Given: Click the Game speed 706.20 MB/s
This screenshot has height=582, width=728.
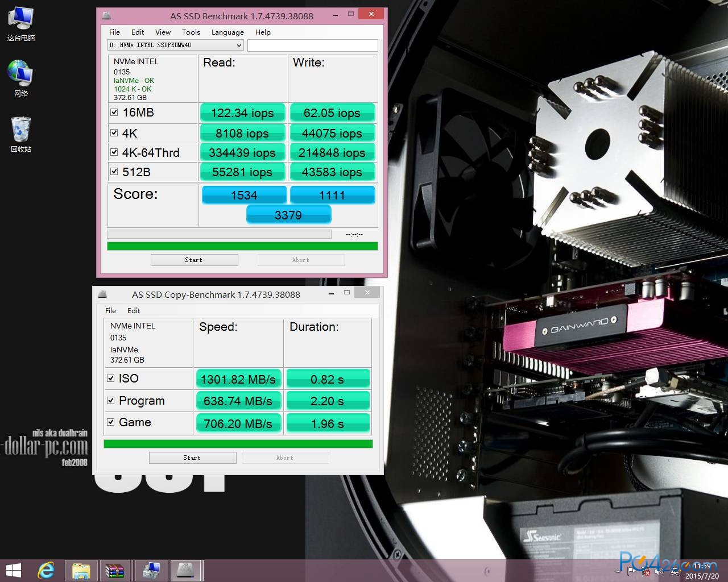Looking at the screenshot, I should pyautogui.click(x=238, y=423).
